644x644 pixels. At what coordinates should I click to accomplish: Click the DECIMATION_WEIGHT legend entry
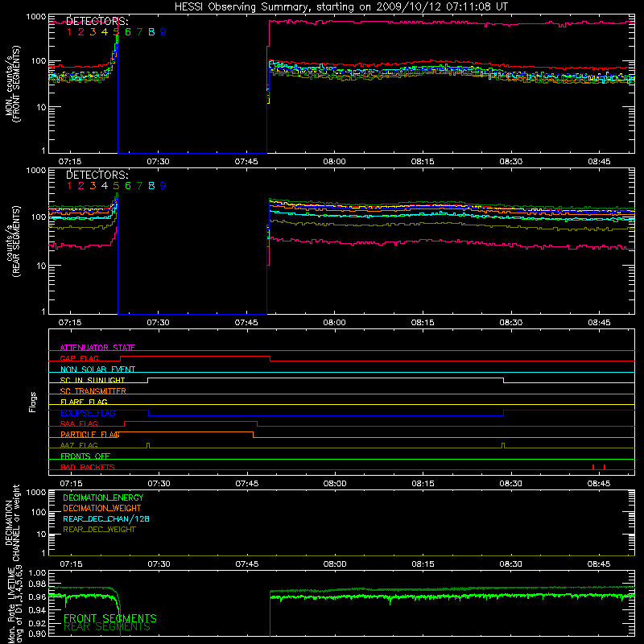click(102, 508)
